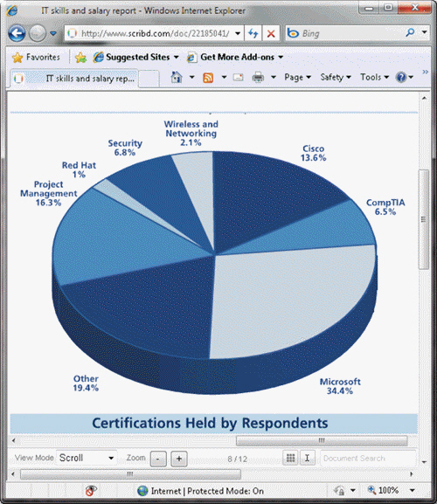Open the Favorites star button
Image resolution: width=437 pixels, height=504 pixels.
click(36, 58)
